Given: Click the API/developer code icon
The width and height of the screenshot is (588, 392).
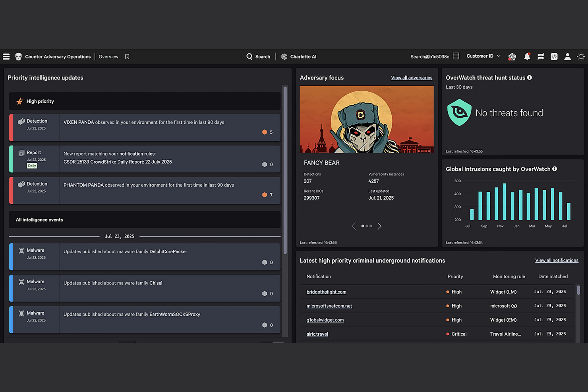Looking at the screenshot, I should click(x=554, y=56).
